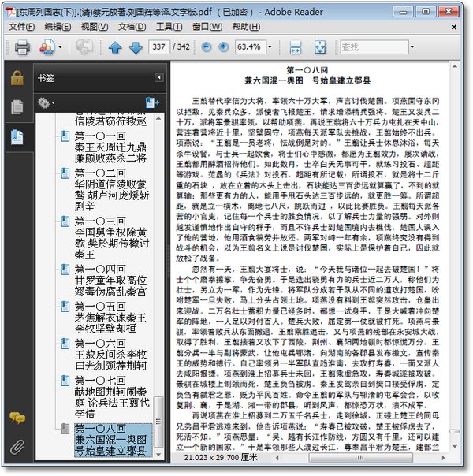473x476 pixels.
Task: Click the Print toolbar icon
Action: pos(22,47)
